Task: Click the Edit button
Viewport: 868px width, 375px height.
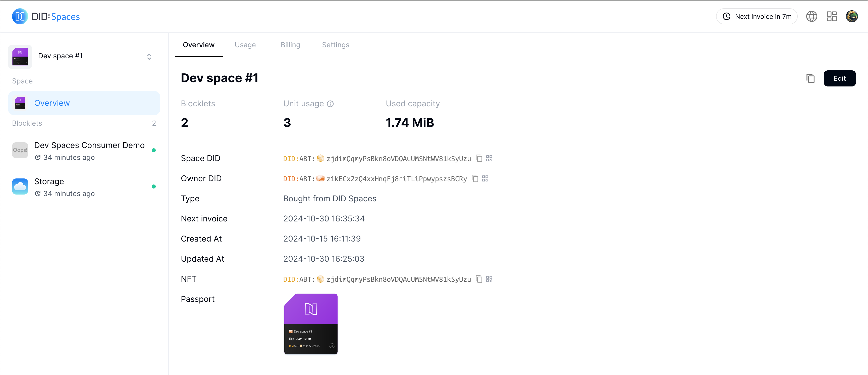Action: [839, 79]
